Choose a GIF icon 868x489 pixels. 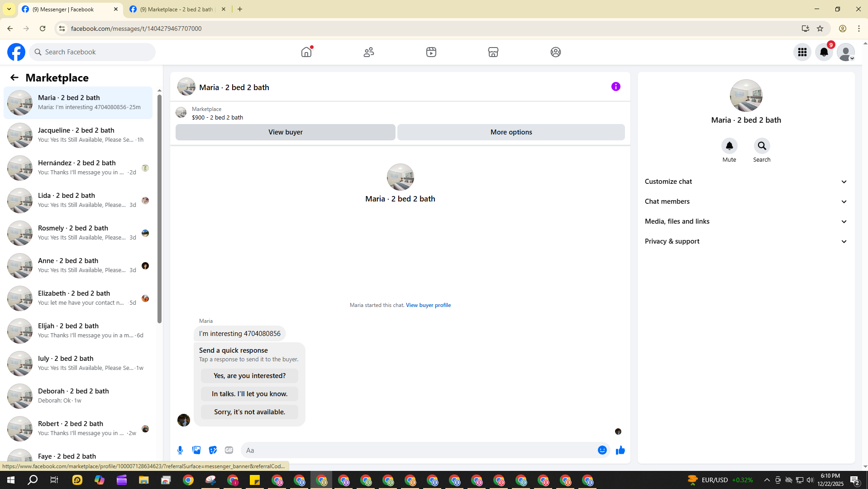click(x=229, y=450)
